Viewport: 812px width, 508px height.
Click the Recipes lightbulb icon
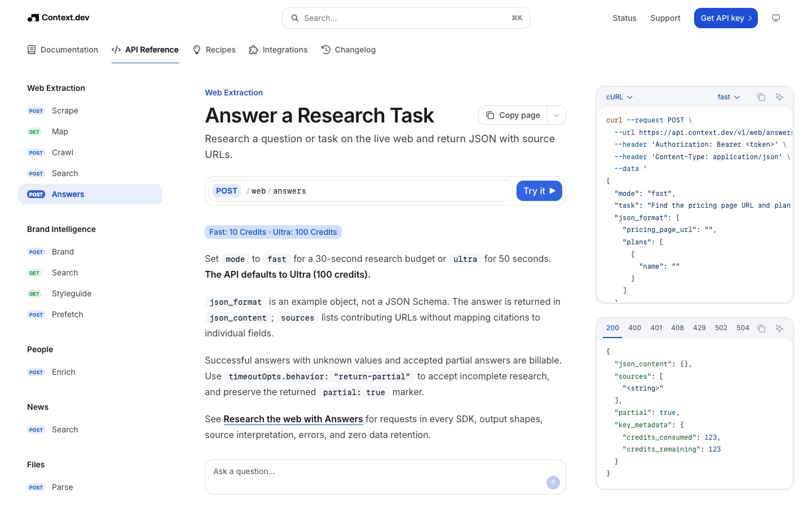pyautogui.click(x=197, y=50)
